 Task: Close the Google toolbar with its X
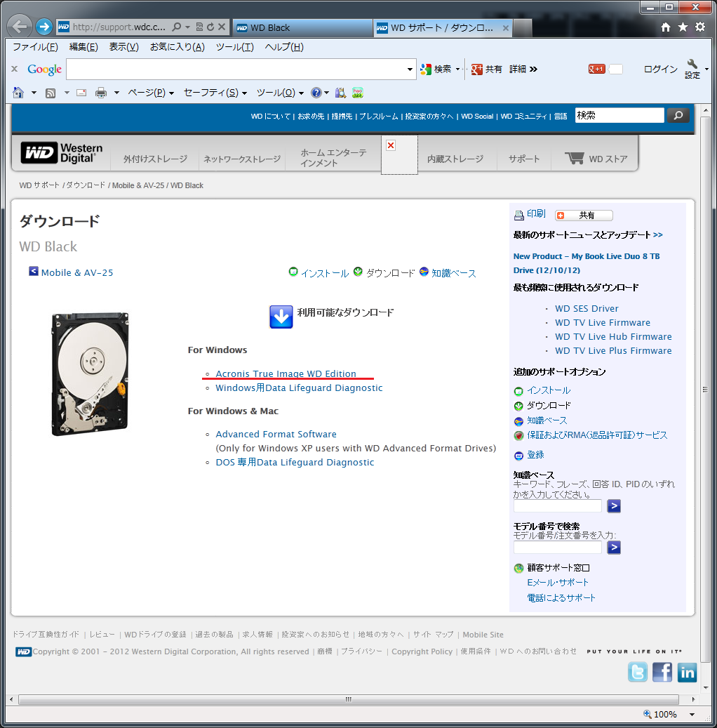15,69
